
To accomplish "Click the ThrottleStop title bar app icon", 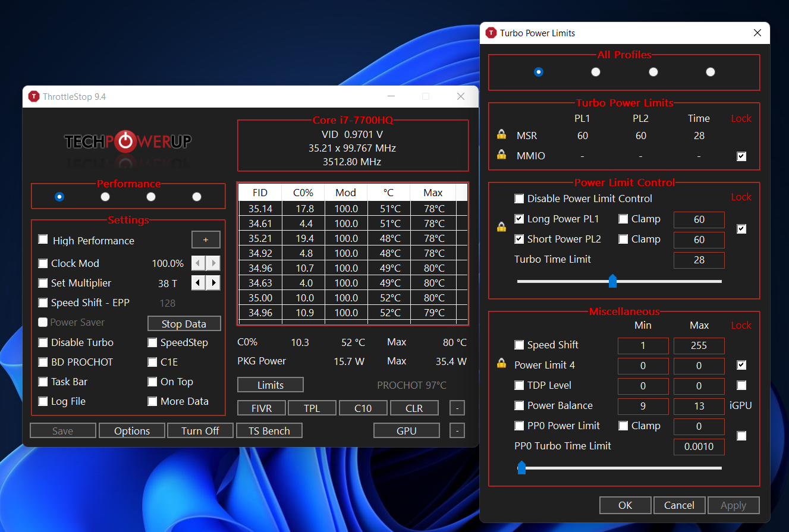I will coord(33,96).
